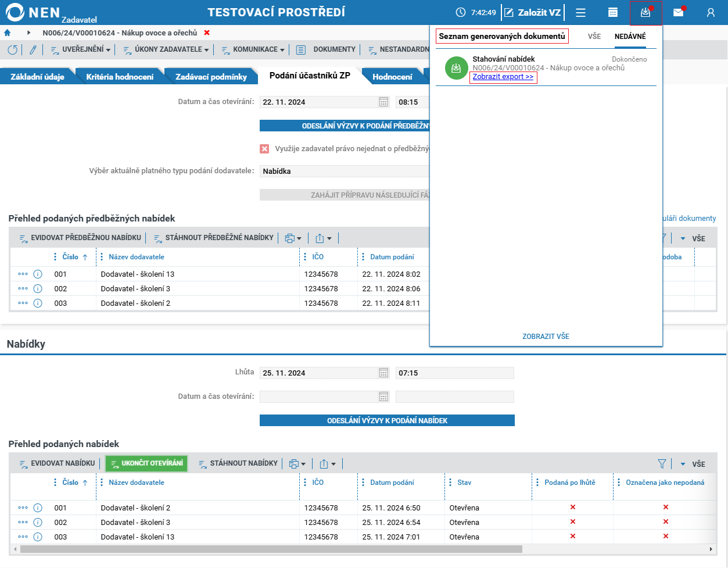Toggle Podaná po lhůtě for offer 6:54
The image size is (728, 568).
[572, 522]
